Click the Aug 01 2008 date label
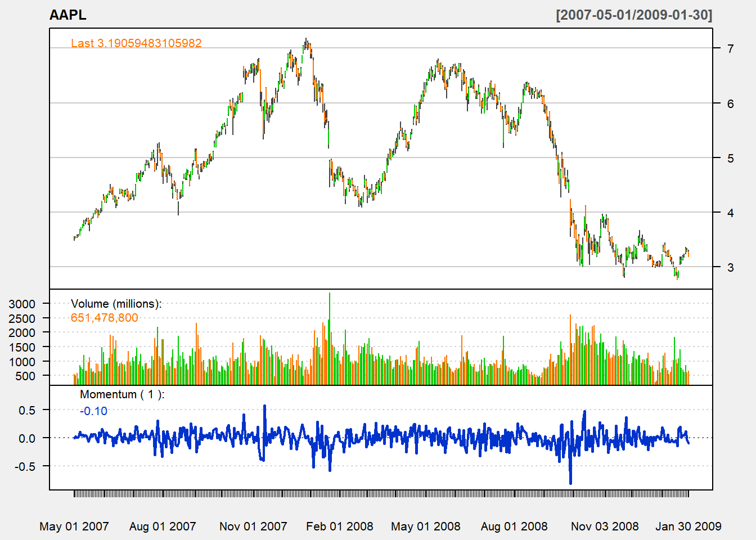 514,526
